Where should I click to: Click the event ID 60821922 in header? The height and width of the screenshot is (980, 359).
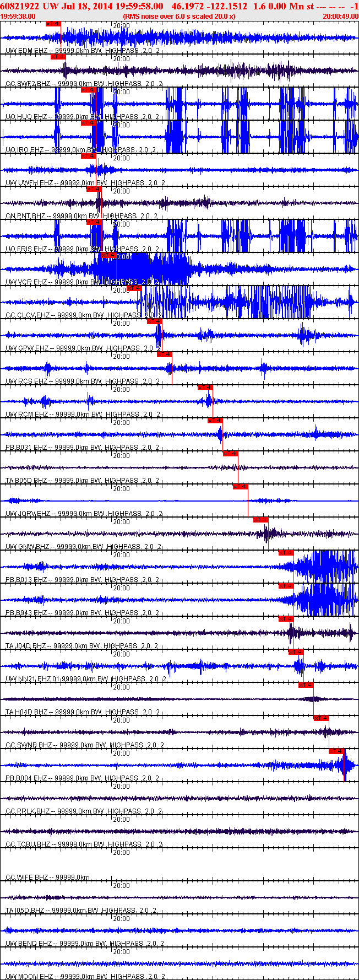pyautogui.click(x=19, y=6)
